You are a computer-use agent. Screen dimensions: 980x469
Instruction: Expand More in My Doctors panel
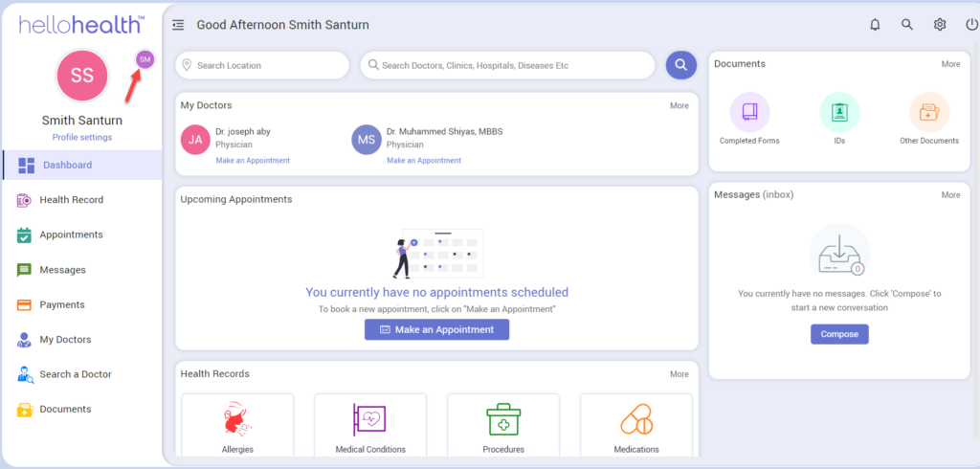click(x=679, y=105)
